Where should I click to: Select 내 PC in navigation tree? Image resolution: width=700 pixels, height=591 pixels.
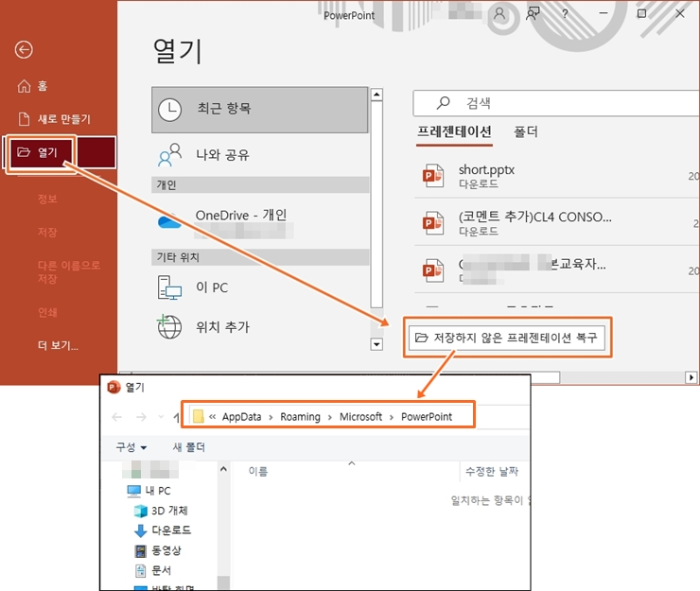(149, 491)
